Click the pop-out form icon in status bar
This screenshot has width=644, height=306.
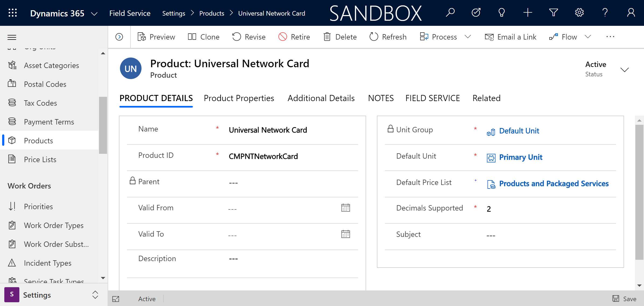click(x=116, y=299)
